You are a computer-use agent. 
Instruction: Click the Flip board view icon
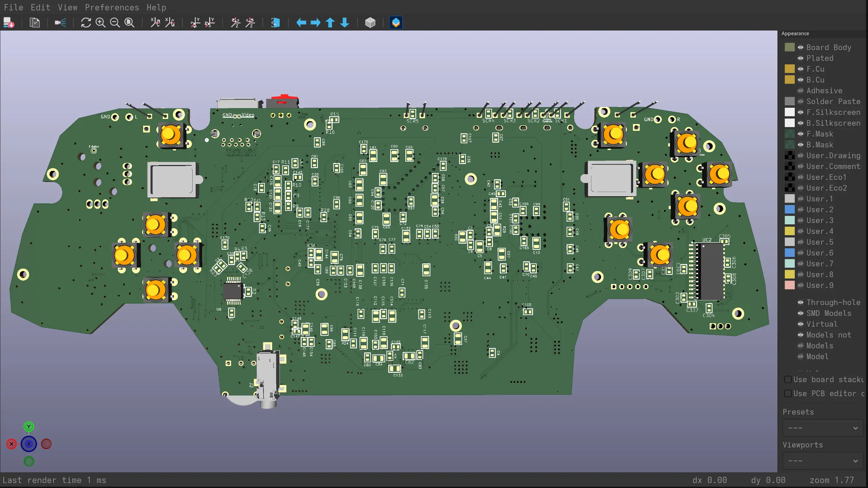pos(275,23)
